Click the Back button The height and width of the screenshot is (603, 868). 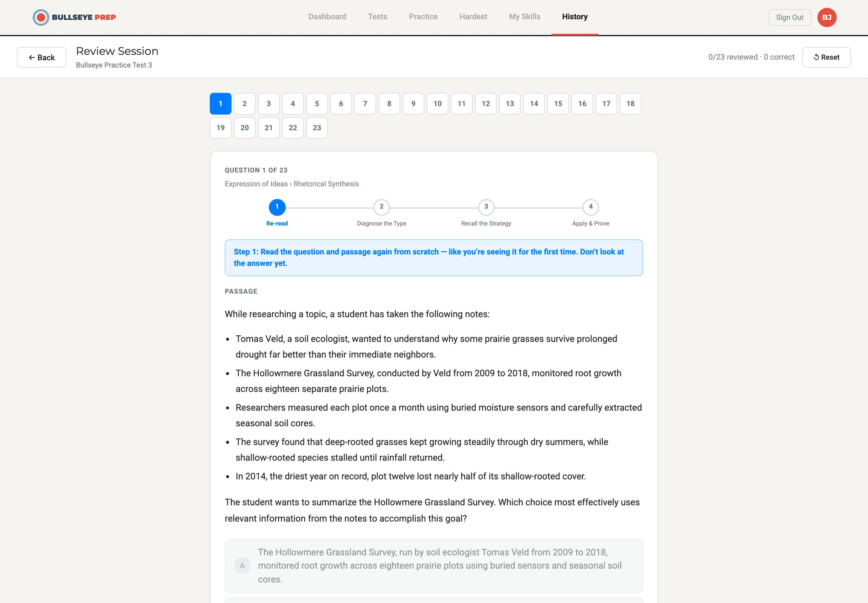tap(42, 57)
